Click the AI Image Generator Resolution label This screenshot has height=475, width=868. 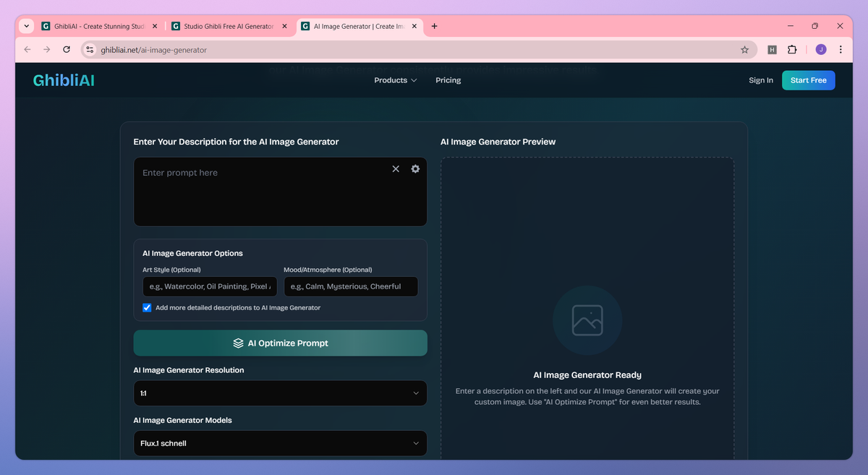coord(189,370)
